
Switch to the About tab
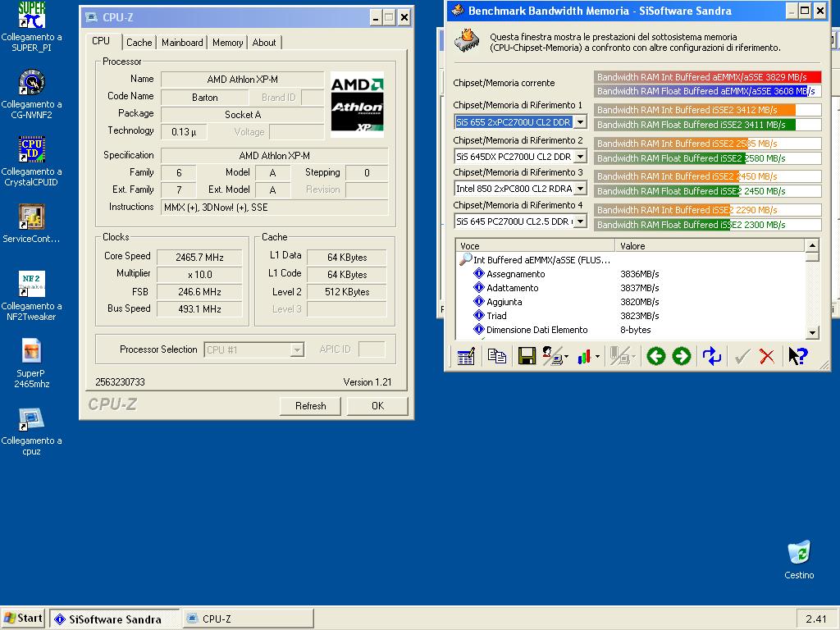[264, 43]
